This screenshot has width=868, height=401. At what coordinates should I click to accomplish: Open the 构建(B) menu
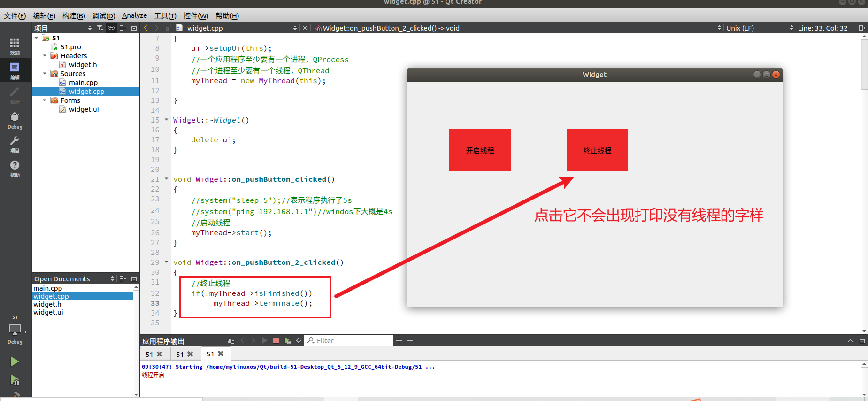[x=74, y=16]
